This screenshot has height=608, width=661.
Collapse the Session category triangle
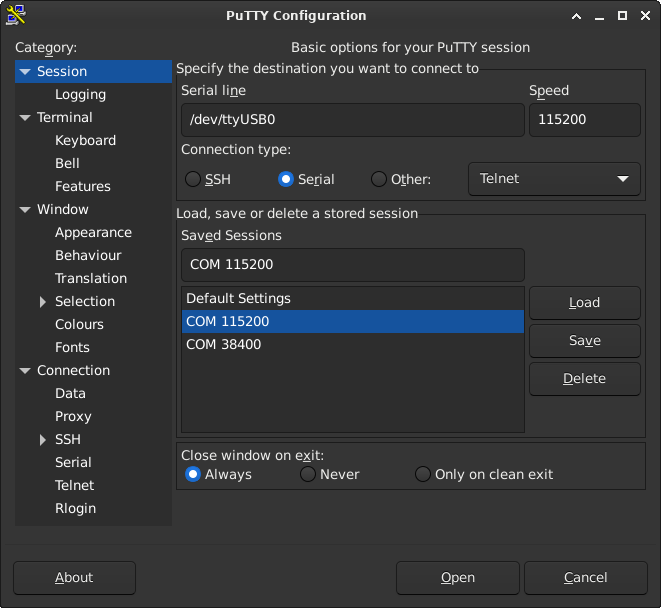coord(25,72)
